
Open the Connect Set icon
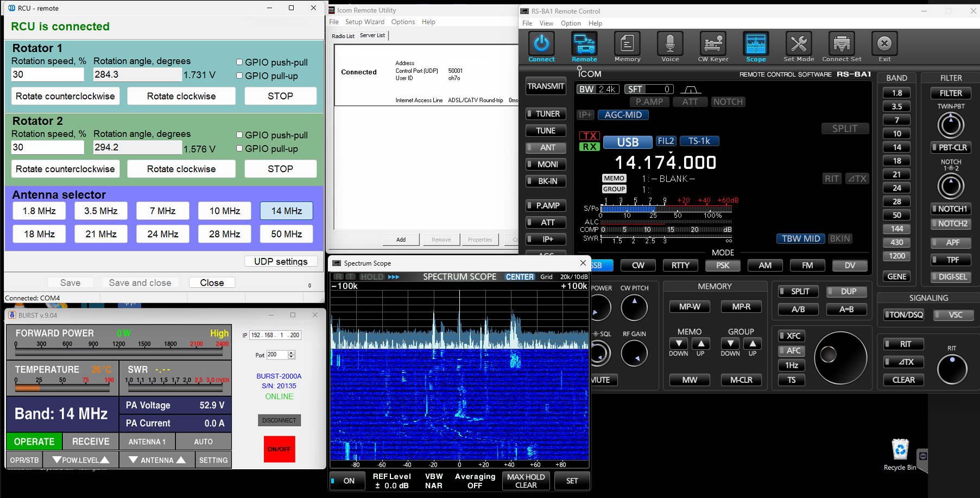tap(842, 44)
